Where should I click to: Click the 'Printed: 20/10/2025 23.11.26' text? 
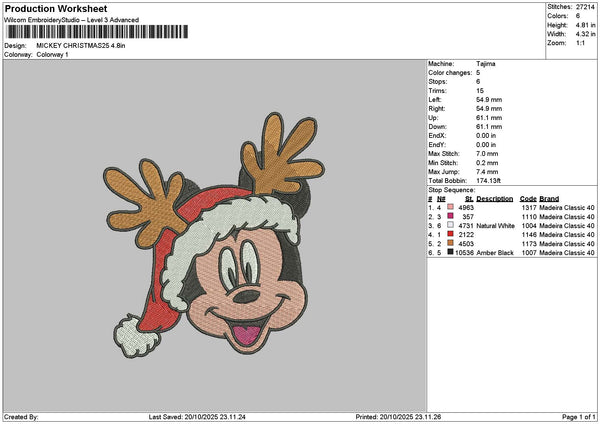398,417
